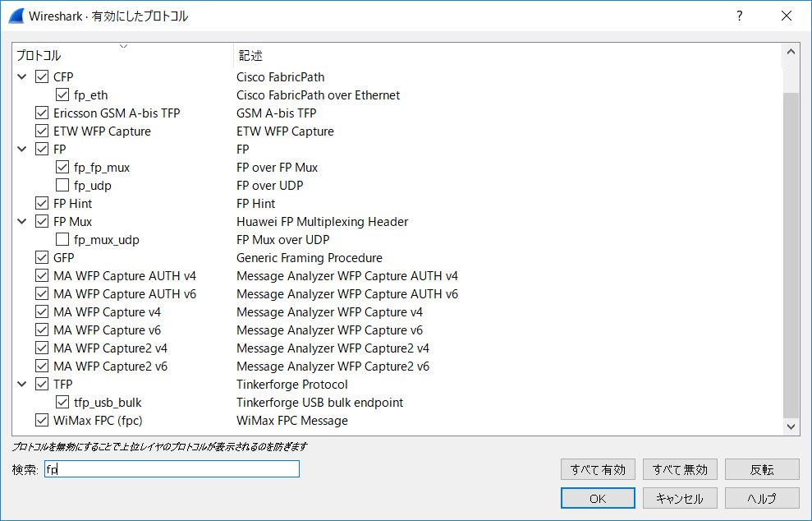Viewport: 812px width, 521px height.
Task: Click the scrollbar up arrow
Action: click(x=791, y=51)
